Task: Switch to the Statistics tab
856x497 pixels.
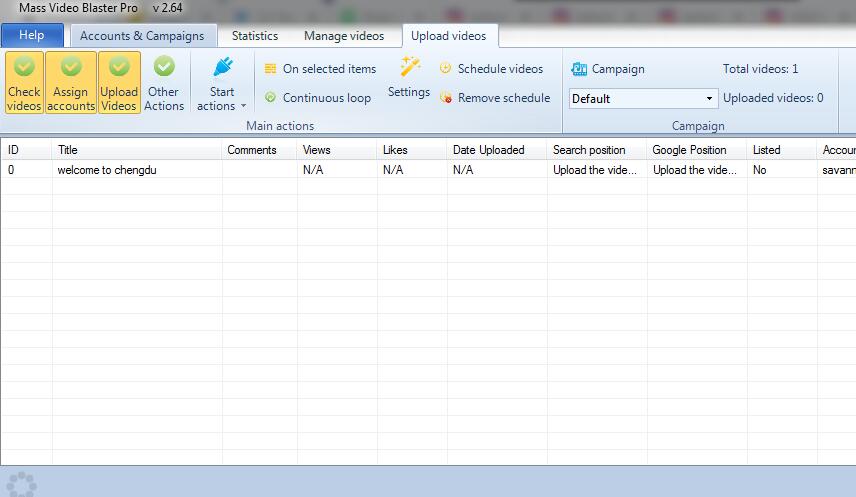Action: [x=255, y=36]
